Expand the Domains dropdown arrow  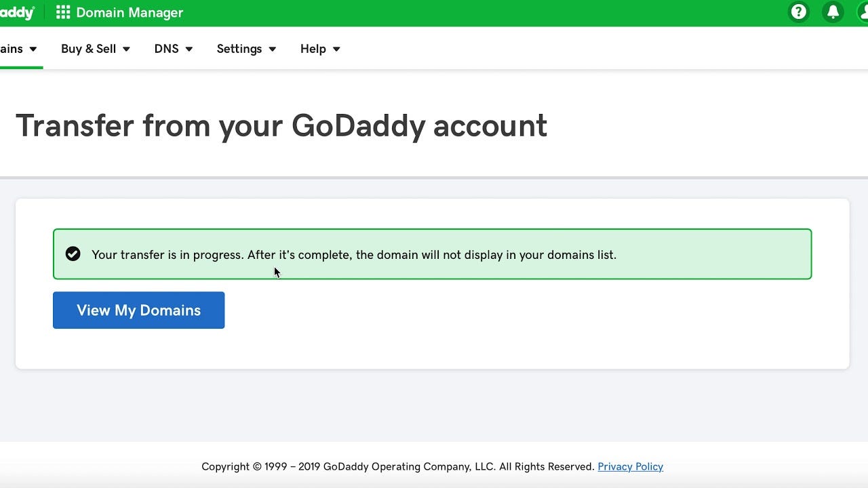point(33,49)
